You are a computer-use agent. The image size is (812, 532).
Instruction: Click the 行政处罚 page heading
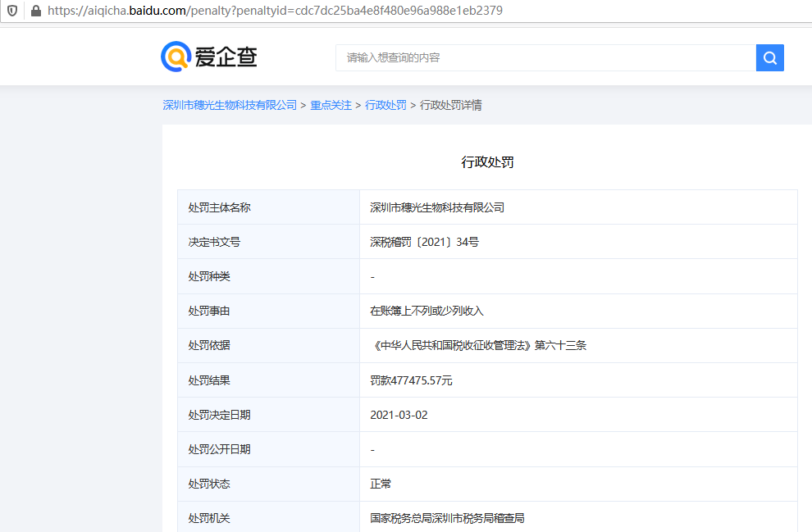[487, 162]
